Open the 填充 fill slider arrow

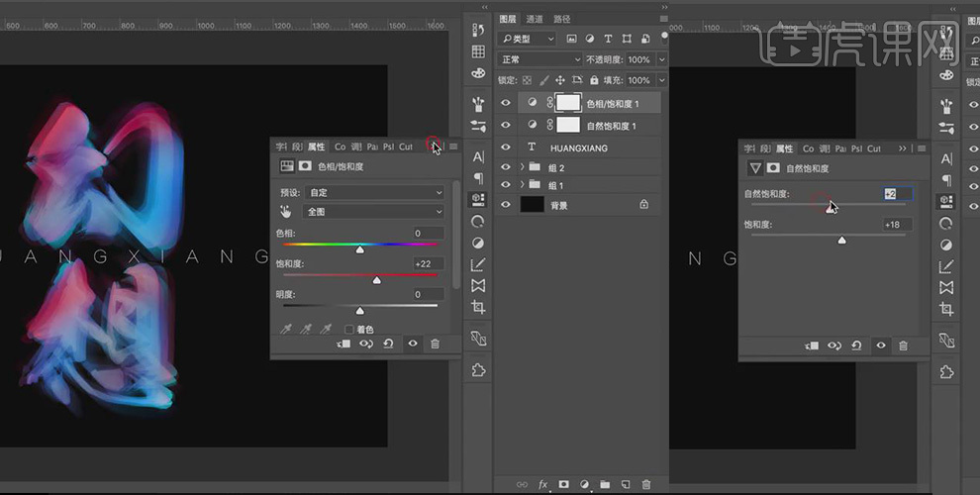pyautogui.click(x=662, y=80)
